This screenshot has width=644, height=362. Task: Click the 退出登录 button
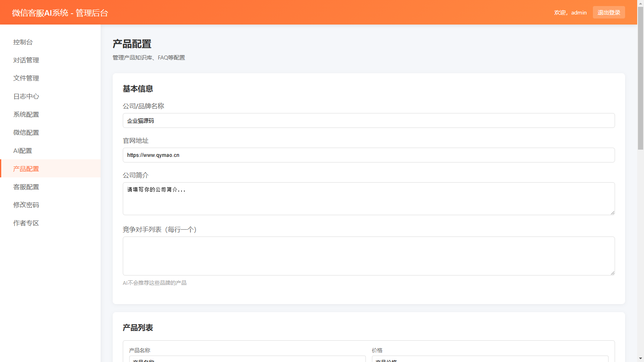click(609, 12)
